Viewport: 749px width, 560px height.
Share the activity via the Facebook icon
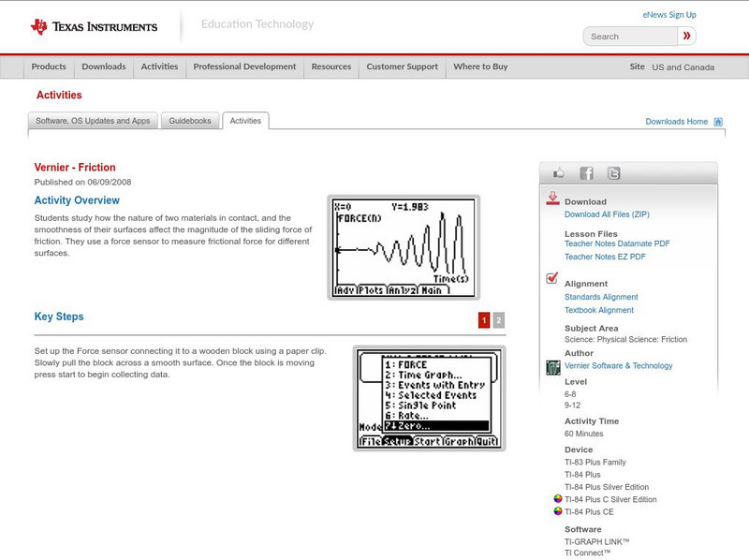(585, 172)
